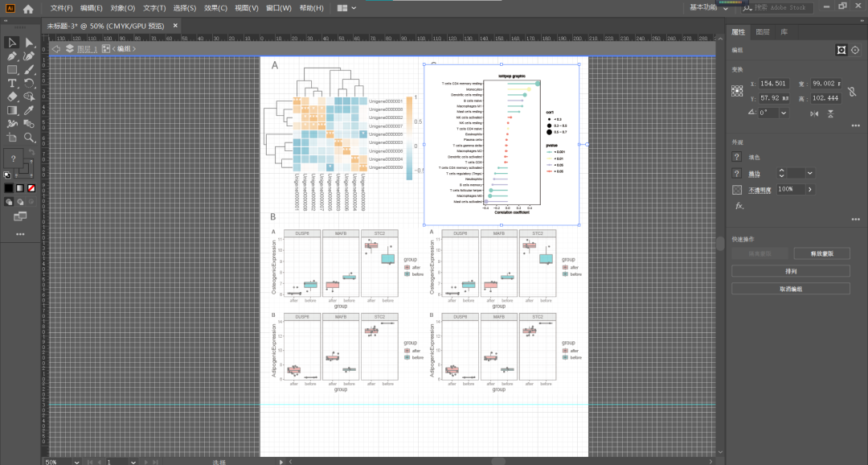Open stroke weight dropdown

[x=810, y=174]
